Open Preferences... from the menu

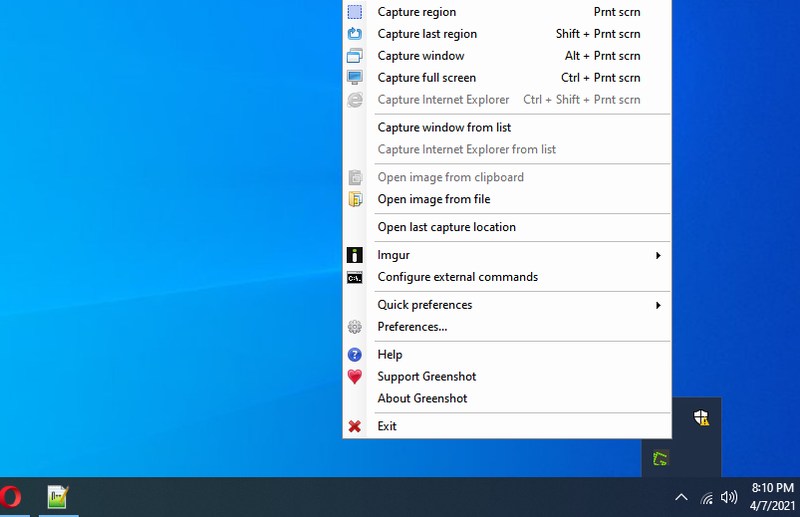click(x=412, y=327)
